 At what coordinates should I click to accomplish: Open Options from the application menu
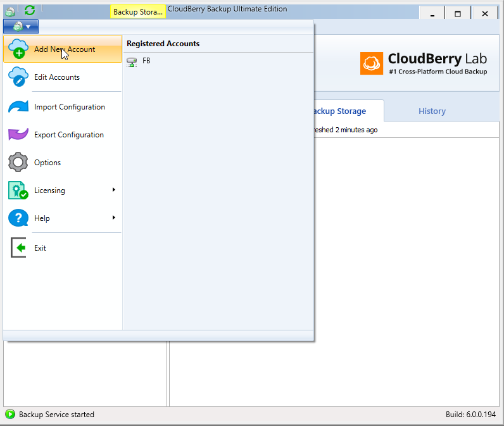(63, 162)
